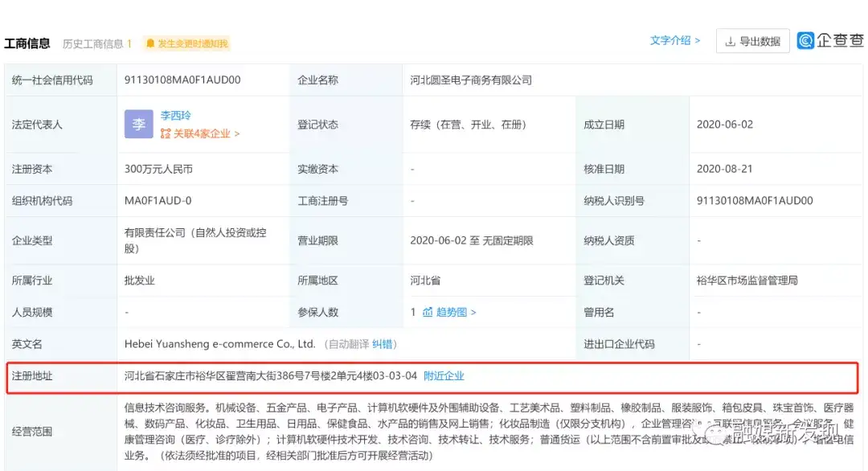Viewport: 868px width, 471px height.
Task: Click the 发生变更时通知我 bell button
Action: pyautogui.click(x=186, y=43)
